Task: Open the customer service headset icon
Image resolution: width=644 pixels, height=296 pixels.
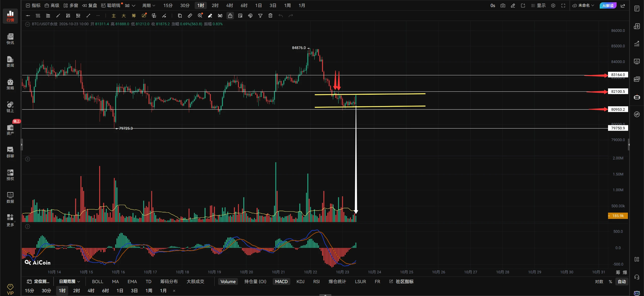Action: point(637,277)
